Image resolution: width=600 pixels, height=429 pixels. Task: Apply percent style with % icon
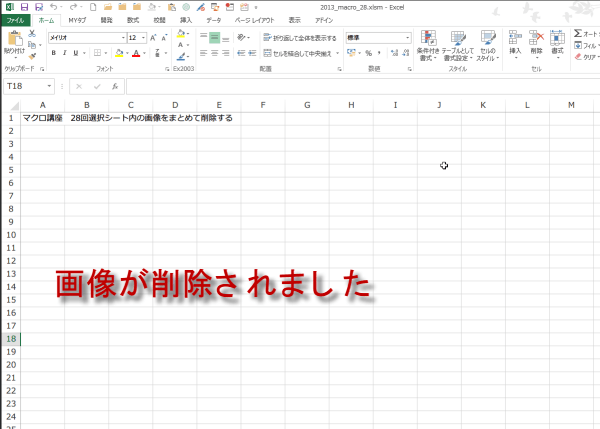pyautogui.click(x=368, y=53)
